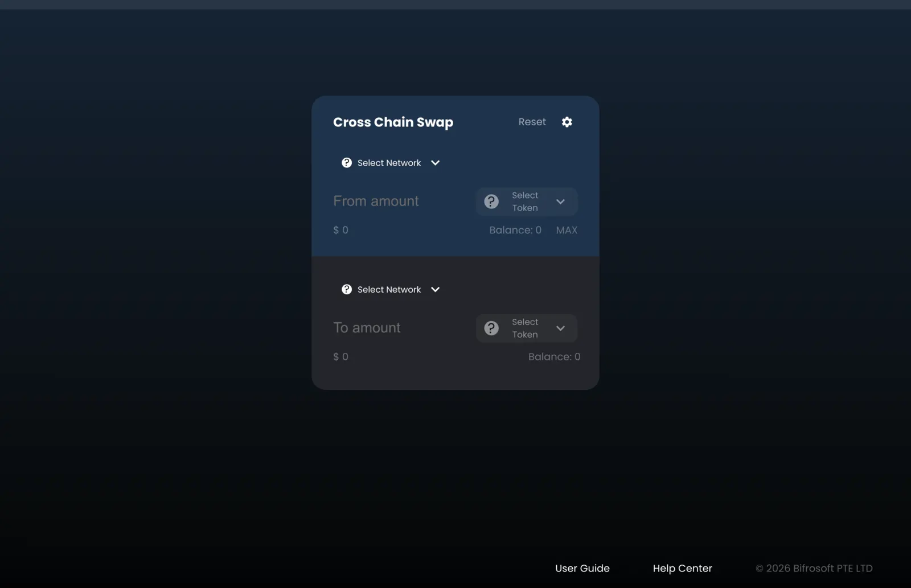The image size is (911, 588).
Task: Click the '$ 0' value under To amount
Action: pyautogui.click(x=340, y=357)
